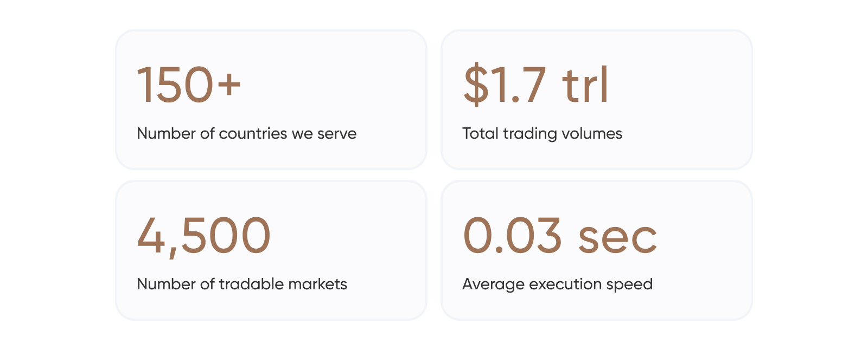Viewport: 868px width, 350px height.
Task: Select the "Number of tradable markets" label
Action: pyautogui.click(x=242, y=284)
